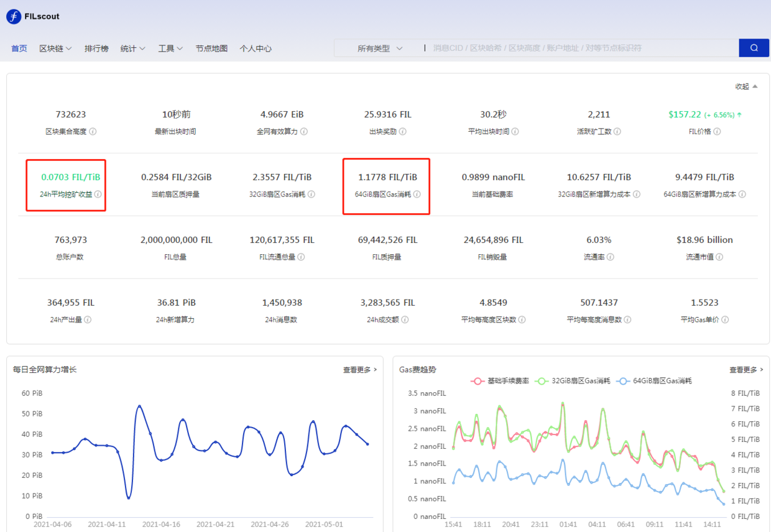Click the FILscout logo icon
771x532 pixels.
pyautogui.click(x=12, y=17)
